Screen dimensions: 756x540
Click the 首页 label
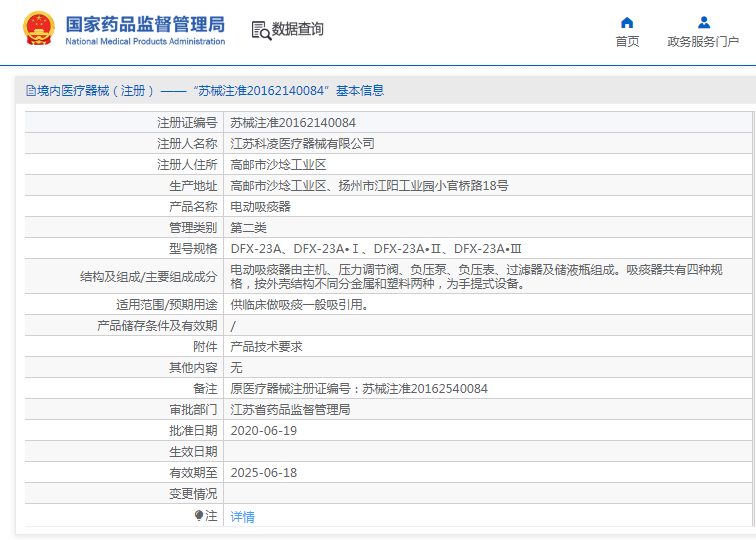pyautogui.click(x=627, y=41)
